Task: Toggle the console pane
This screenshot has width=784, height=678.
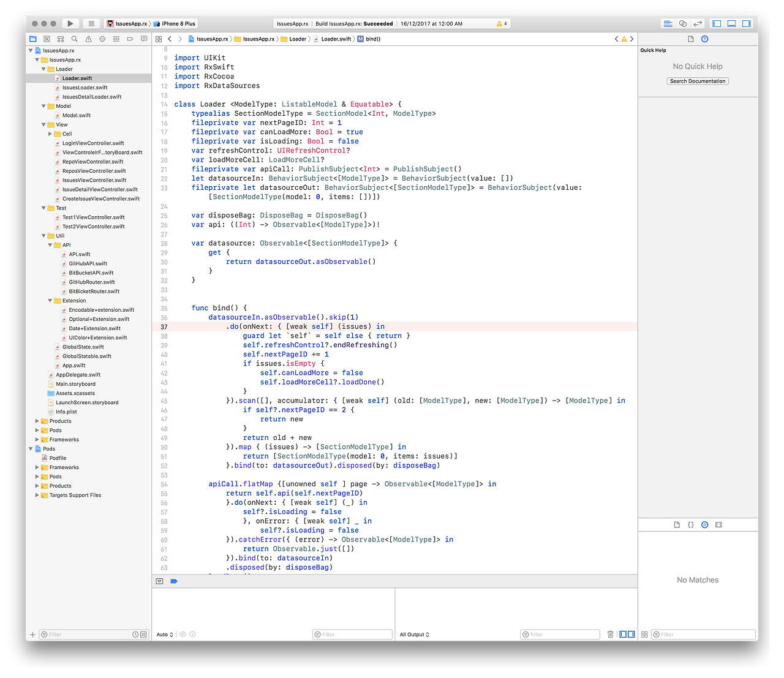Action: [631, 634]
